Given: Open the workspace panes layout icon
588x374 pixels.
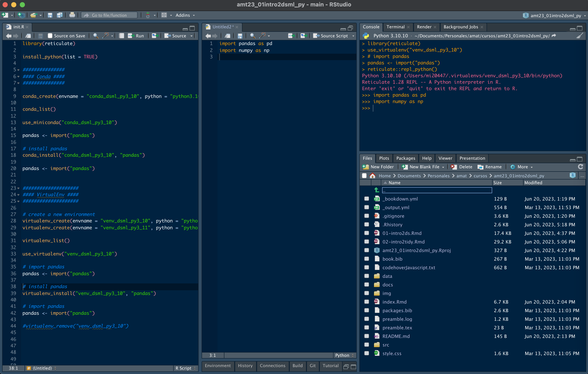Looking at the screenshot, I should (x=164, y=15).
